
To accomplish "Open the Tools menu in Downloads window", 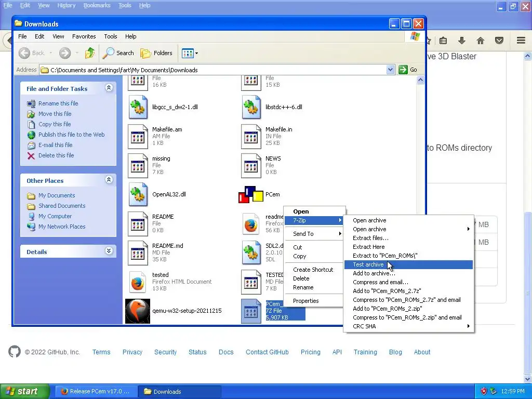I will tap(110, 36).
